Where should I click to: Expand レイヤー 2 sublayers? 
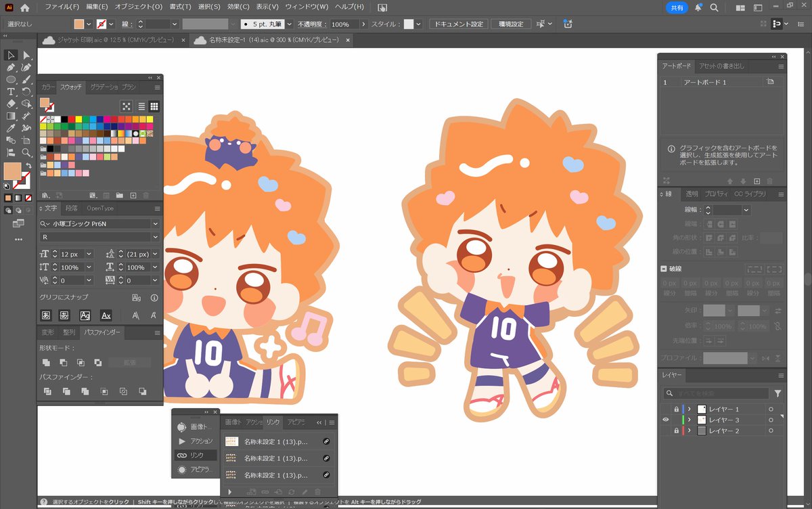click(x=690, y=430)
